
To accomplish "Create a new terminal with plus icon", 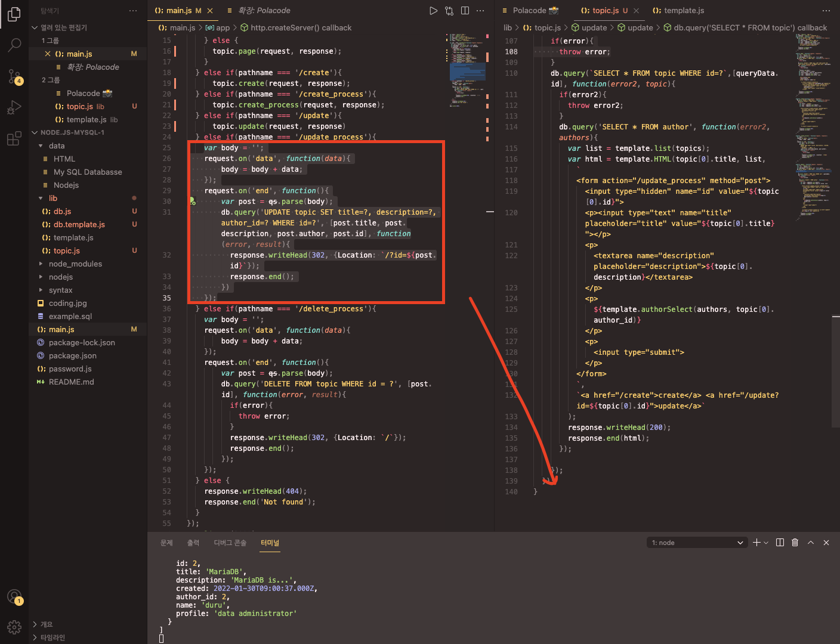I will coord(756,543).
